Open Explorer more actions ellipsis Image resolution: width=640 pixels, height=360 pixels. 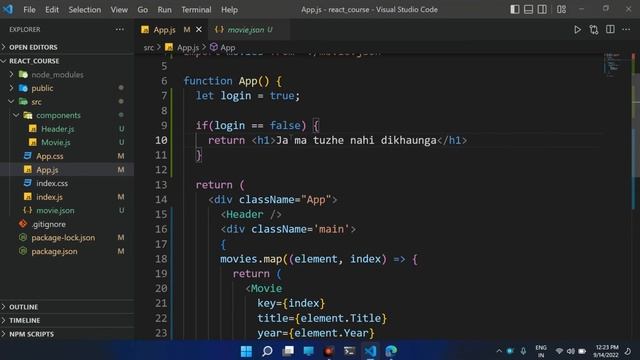(x=120, y=29)
